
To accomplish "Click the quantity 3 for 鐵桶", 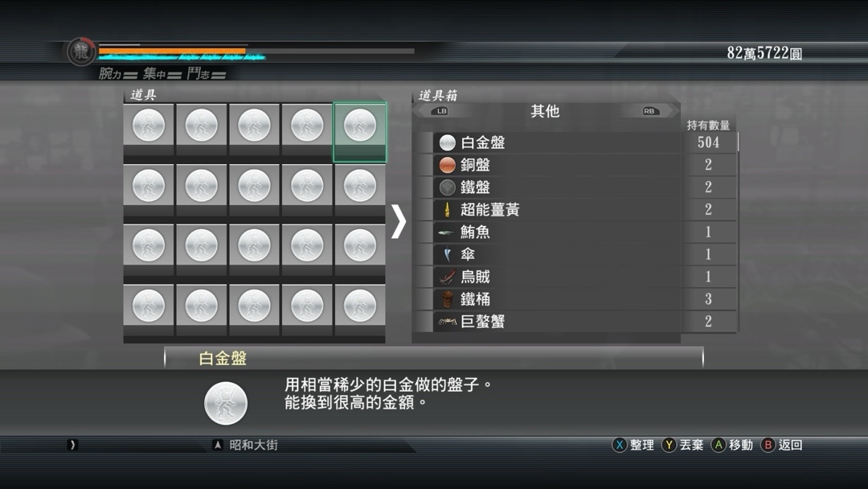I will tap(709, 299).
